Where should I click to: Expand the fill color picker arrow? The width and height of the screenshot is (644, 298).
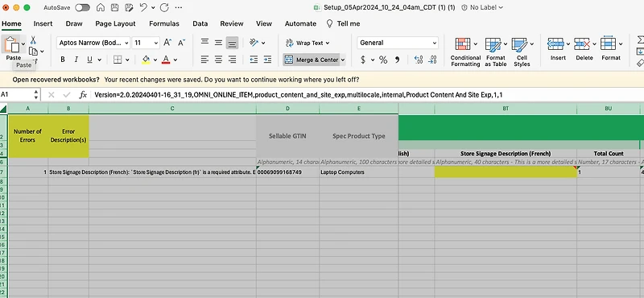click(x=155, y=60)
